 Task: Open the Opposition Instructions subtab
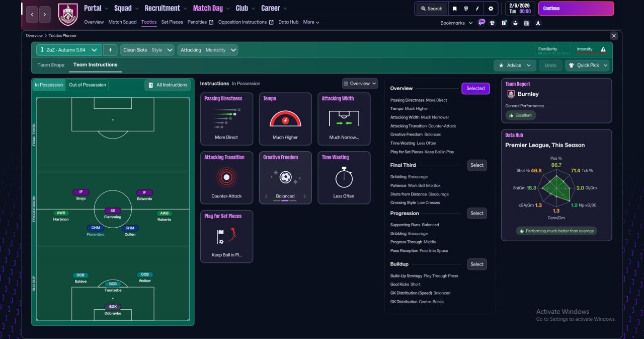tap(246, 22)
